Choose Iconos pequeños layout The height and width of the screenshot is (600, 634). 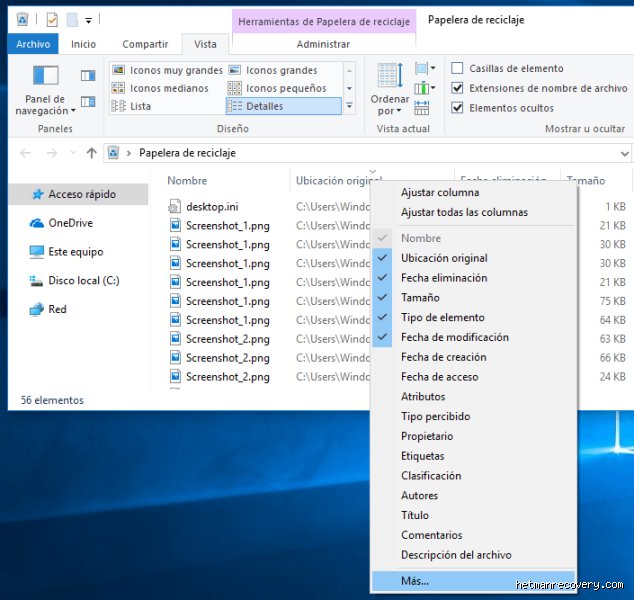click(277, 88)
